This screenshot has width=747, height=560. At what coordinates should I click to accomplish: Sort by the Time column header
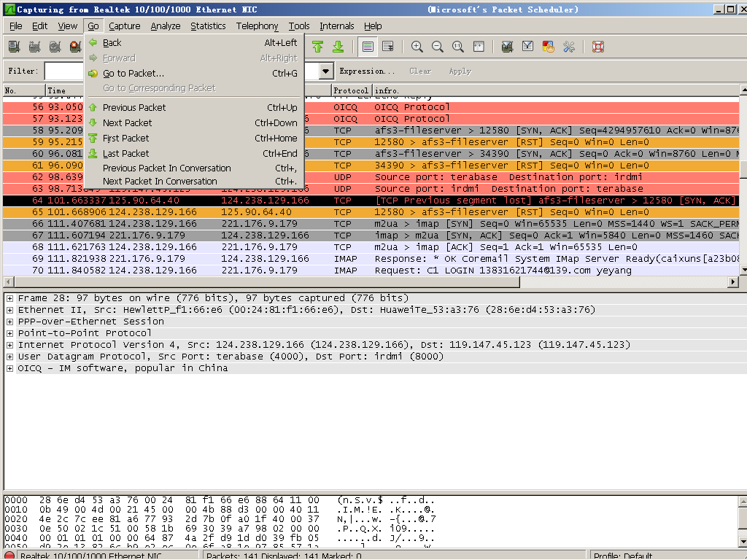65,90
